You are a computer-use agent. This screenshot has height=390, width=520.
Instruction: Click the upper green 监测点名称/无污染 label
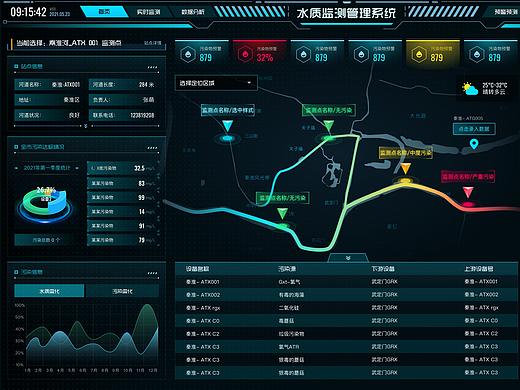pyautogui.click(x=329, y=110)
